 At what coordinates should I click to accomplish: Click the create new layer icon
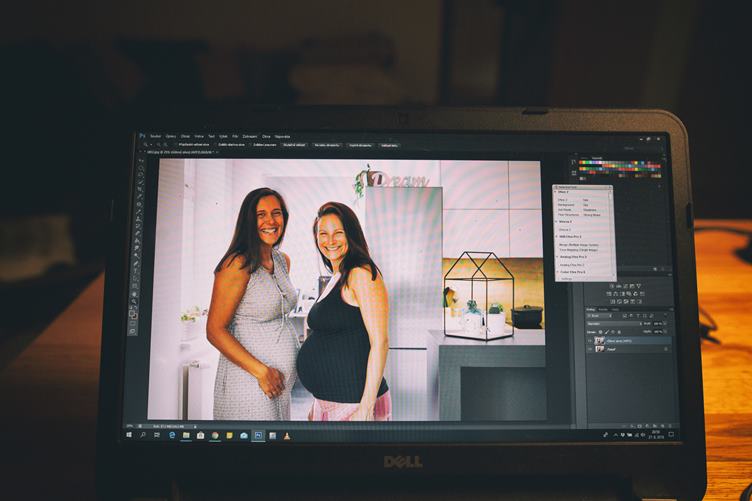662,426
